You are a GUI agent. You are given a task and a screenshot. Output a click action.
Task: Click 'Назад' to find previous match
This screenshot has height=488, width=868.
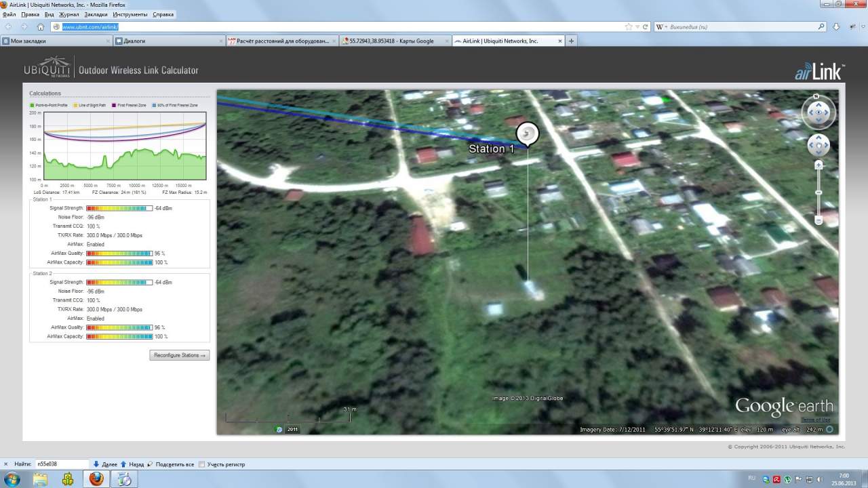coord(132,464)
